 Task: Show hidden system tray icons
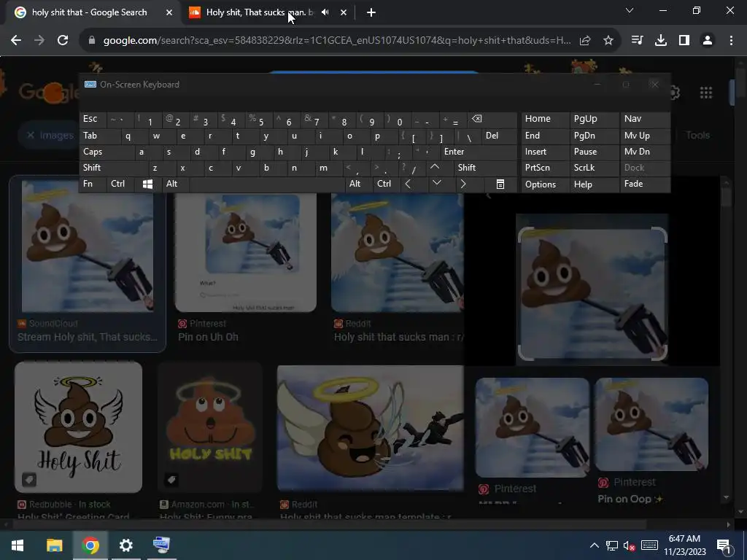point(594,545)
